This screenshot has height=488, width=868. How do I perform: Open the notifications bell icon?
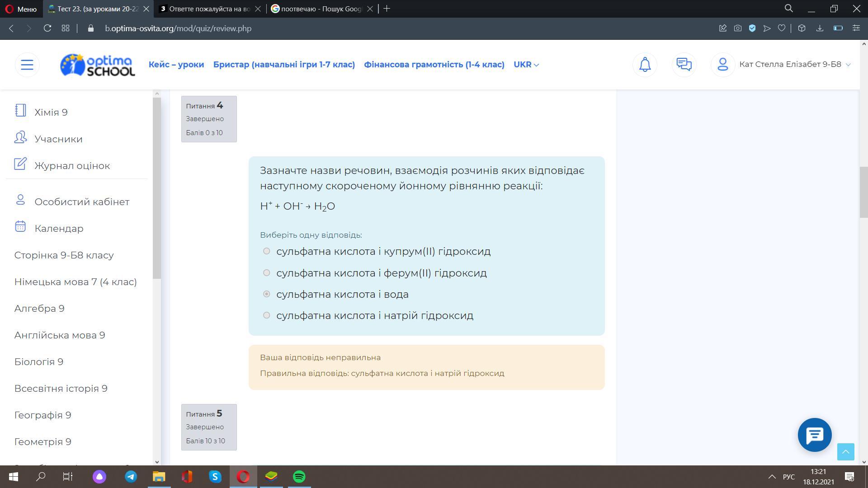click(x=645, y=65)
